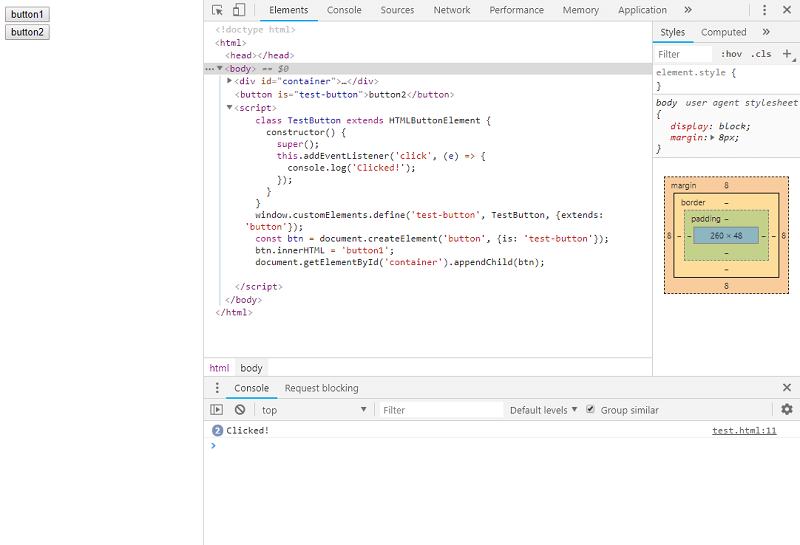
Task: Toggle the :hov element state button
Action: (732, 54)
